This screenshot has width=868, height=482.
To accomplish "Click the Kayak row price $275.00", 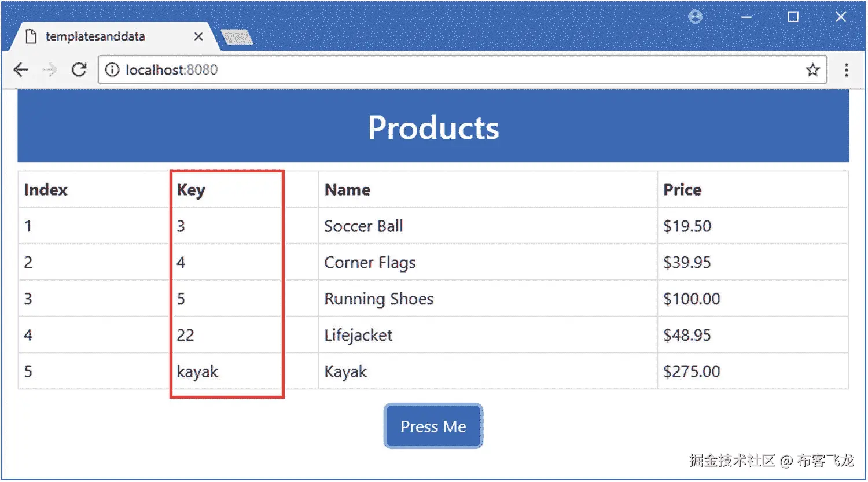I will (753, 371).
